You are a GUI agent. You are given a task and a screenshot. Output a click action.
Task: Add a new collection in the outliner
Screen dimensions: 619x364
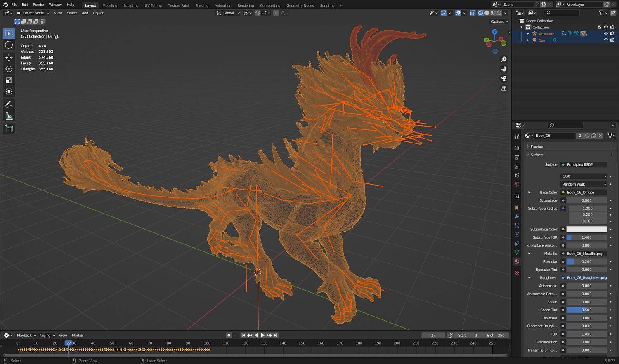click(612, 13)
